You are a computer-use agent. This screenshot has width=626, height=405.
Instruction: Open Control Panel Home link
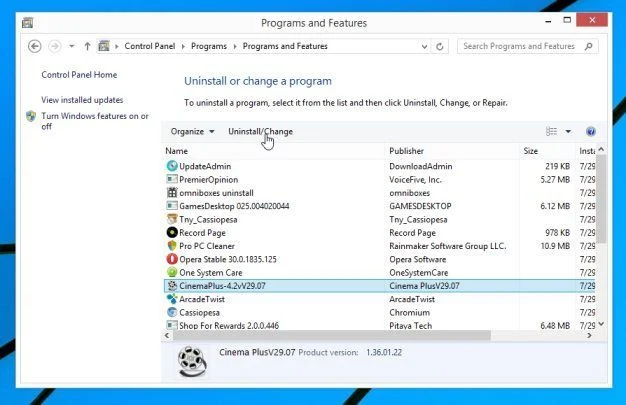pyautogui.click(x=79, y=75)
